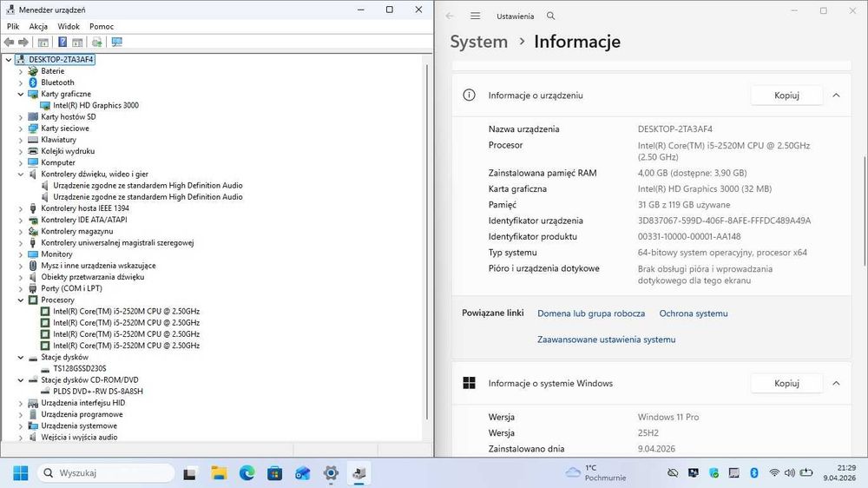The image size is (868, 488).
Task: Click the Wi-Fi tray icon
Action: [x=774, y=473]
